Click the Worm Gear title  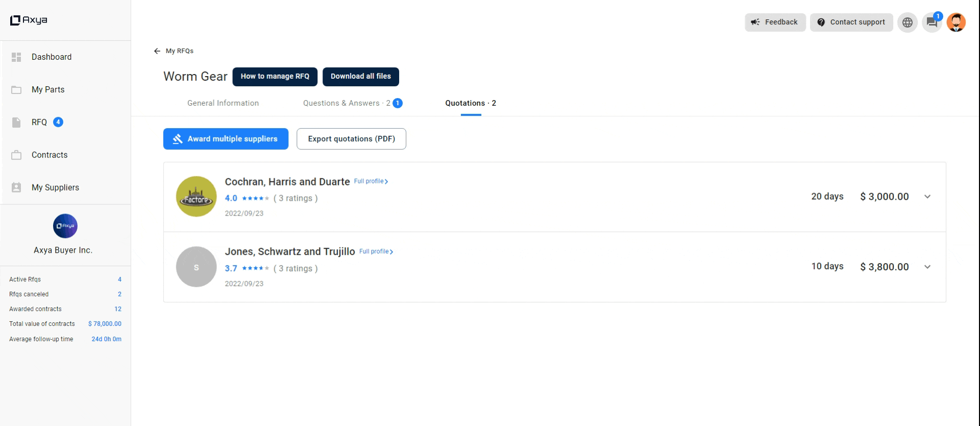(x=195, y=77)
